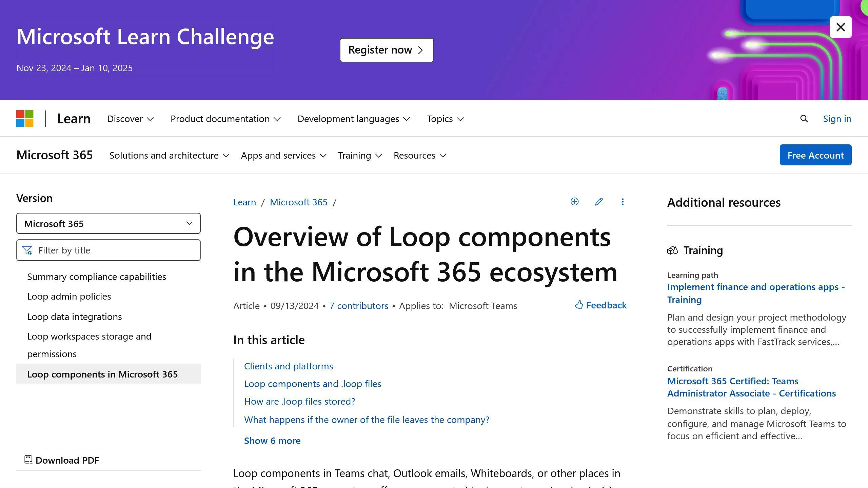Open the Training nav dropdown
The width and height of the screenshot is (868, 488).
(x=360, y=155)
